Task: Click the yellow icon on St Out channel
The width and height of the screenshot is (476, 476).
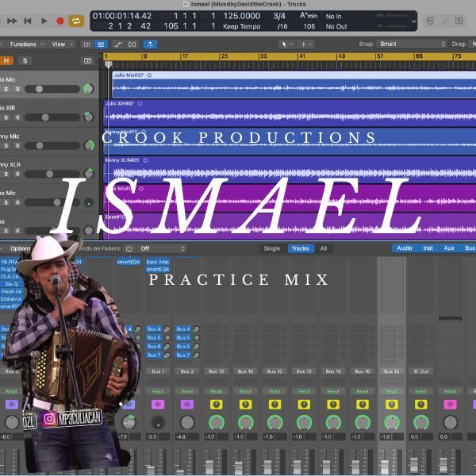Action: point(420,405)
